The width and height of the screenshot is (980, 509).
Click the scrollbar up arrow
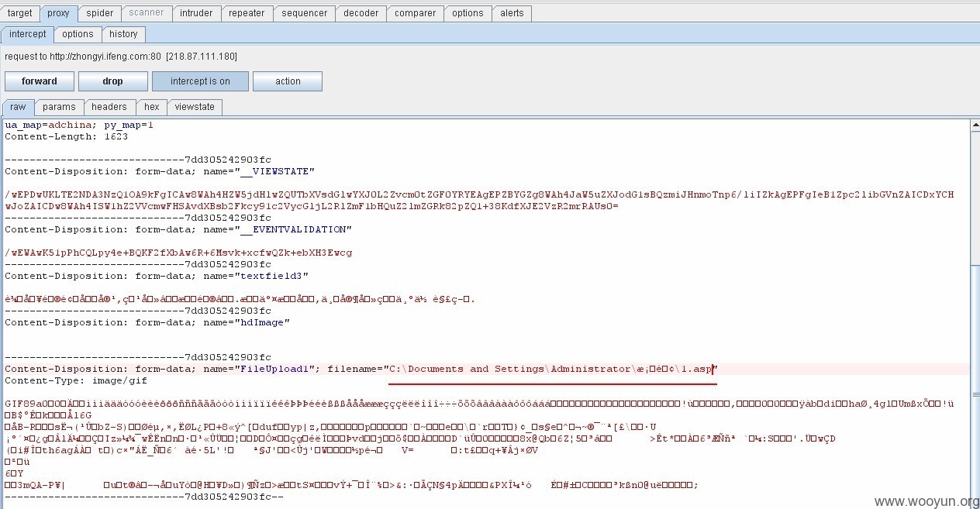[975, 125]
